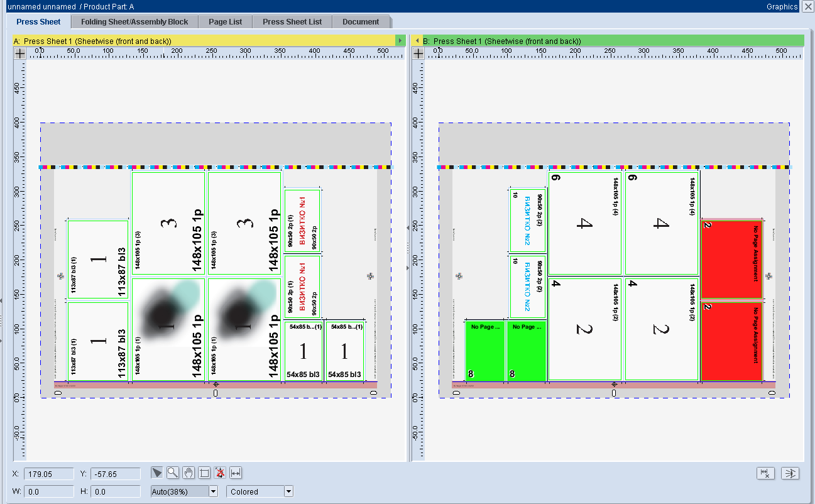Select left blurred-image 148x105 1p page in view A
815x504 pixels.
[168, 329]
